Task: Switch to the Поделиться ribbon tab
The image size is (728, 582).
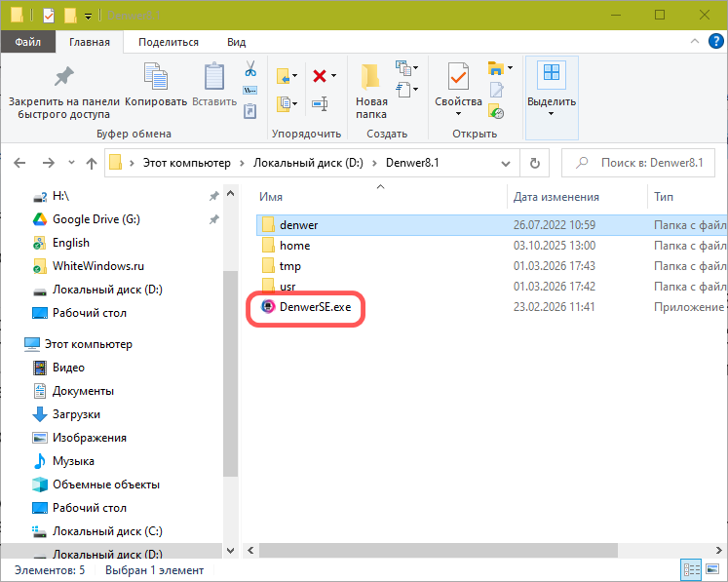Action: [x=168, y=42]
